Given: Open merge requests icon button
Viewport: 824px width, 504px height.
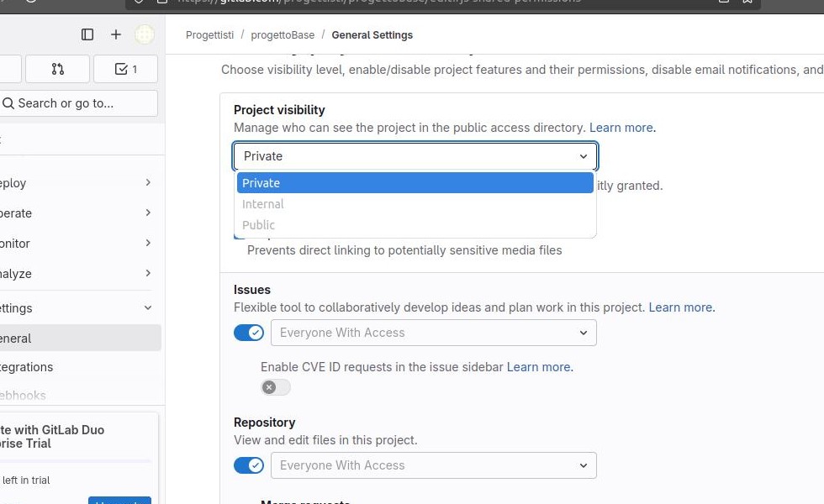Looking at the screenshot, I should 57,69.
